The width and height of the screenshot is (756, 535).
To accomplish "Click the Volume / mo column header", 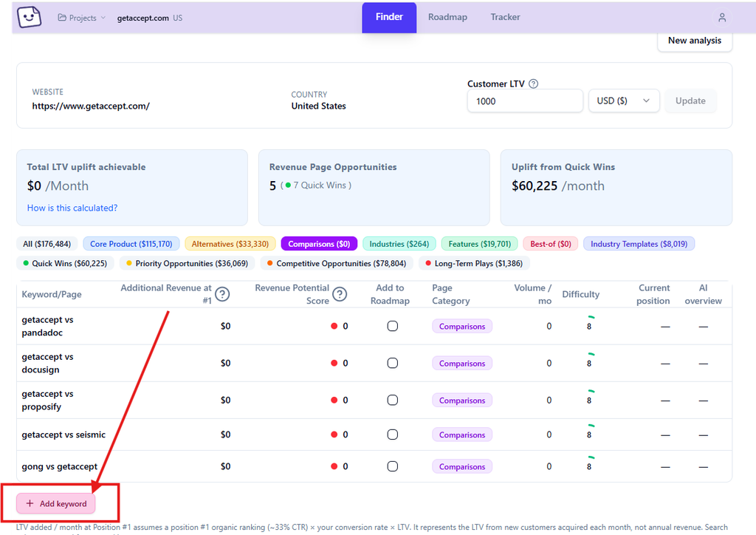I will [x=532, y=294].
